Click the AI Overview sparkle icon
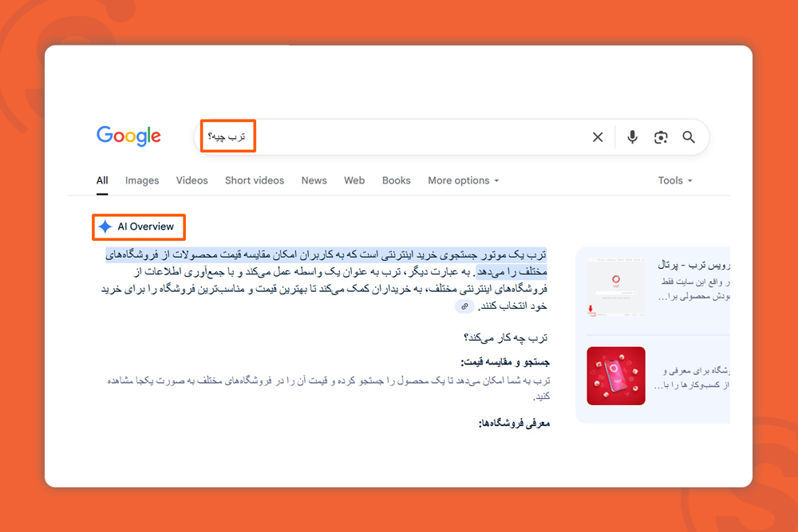Image resolution: width=798 pixels, height=532 pixels. tap(105, 227)
